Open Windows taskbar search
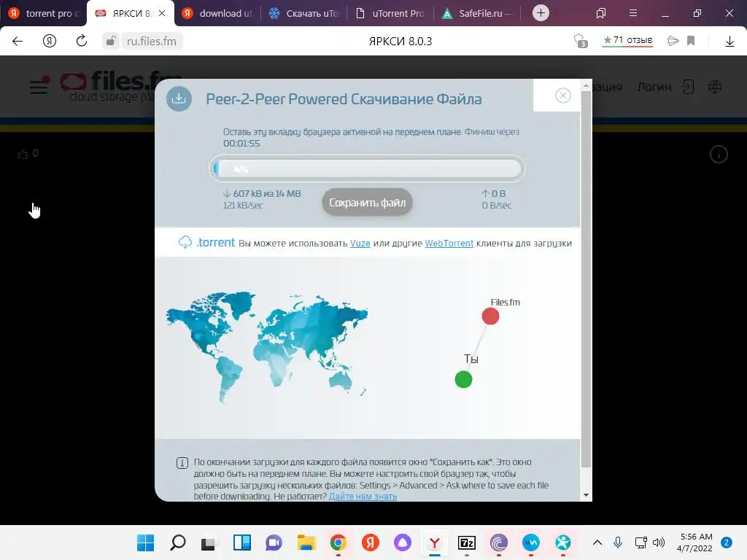747x560 pixels. pos(178,542)
